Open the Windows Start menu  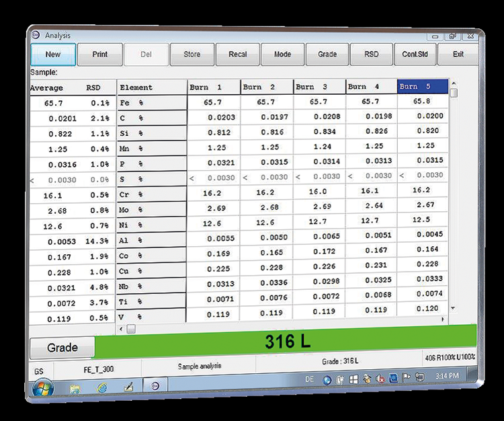(43, 387)
